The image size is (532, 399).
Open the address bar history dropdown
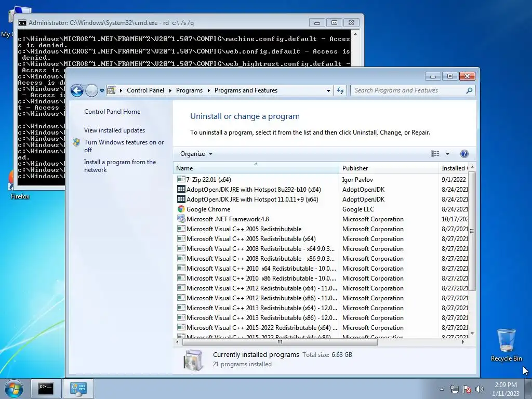click(328, 90)
